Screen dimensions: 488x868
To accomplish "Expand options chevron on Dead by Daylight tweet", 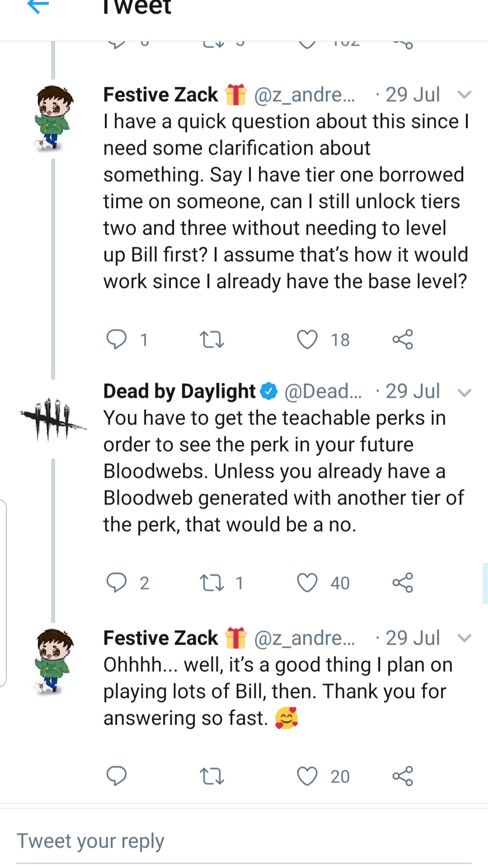I will [x=465, y=392].
